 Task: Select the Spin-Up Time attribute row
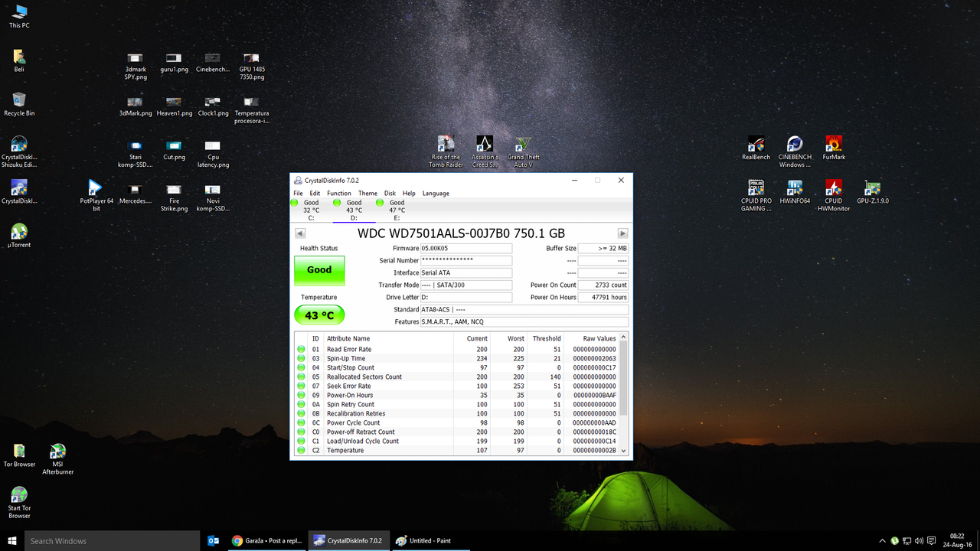(456, 359)
